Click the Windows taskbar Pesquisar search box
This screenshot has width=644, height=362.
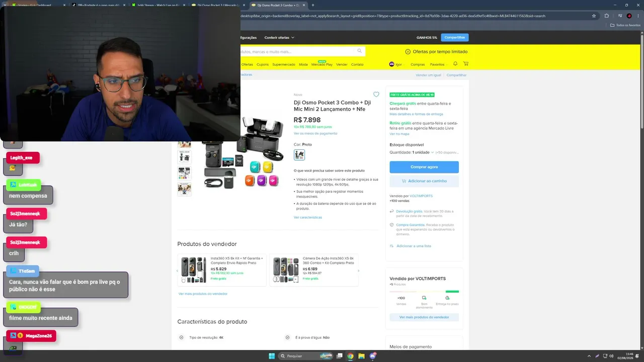click(x=306, y=356)
